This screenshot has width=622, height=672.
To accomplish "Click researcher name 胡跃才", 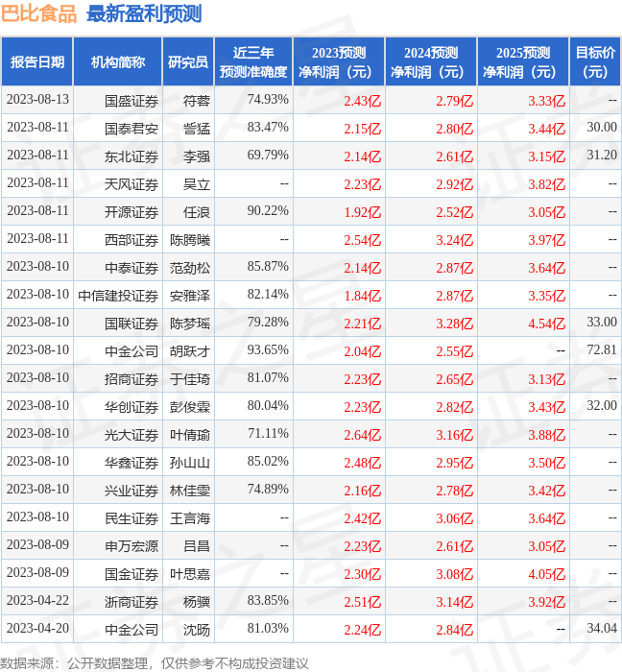I will tap(190, 352).
